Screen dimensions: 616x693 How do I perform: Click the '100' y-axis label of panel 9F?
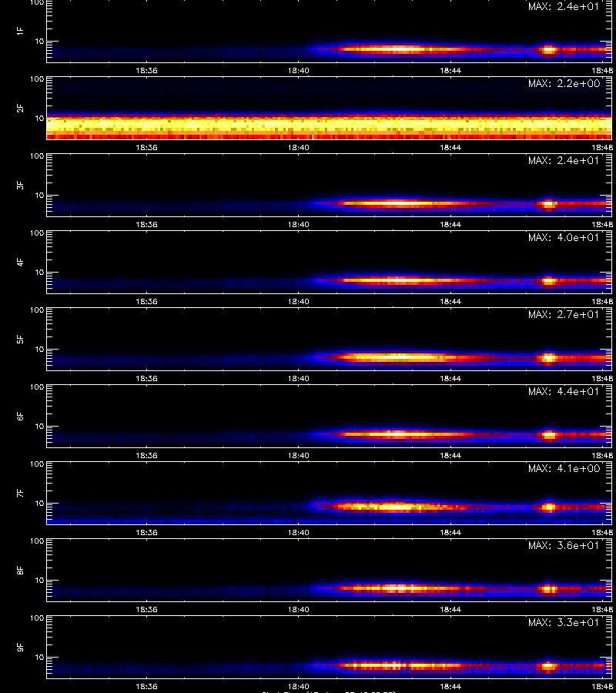(x=37, y=618)
